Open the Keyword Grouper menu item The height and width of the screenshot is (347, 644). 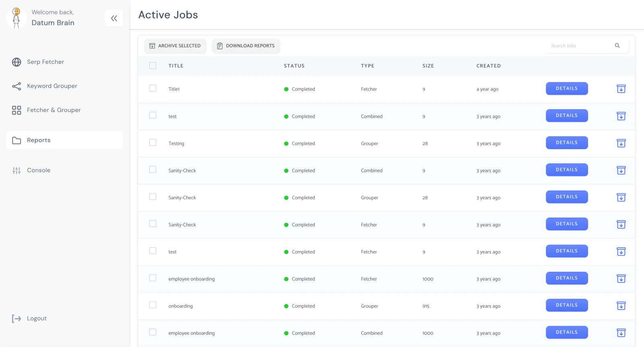(x=64, y=86)
